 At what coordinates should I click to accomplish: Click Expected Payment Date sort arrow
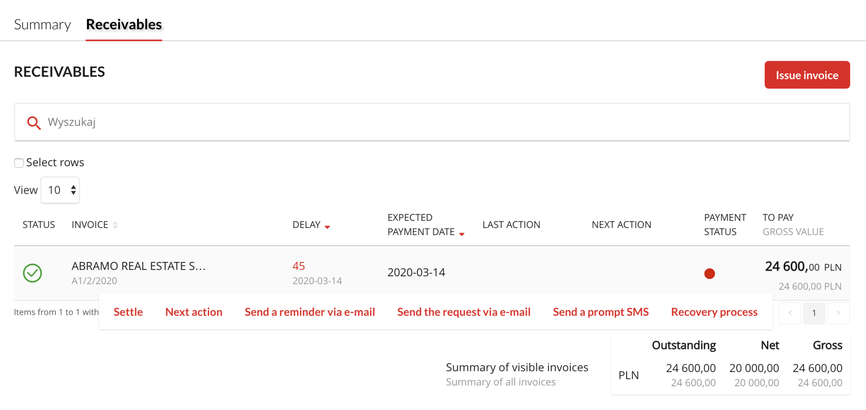[x=462, y=234]
